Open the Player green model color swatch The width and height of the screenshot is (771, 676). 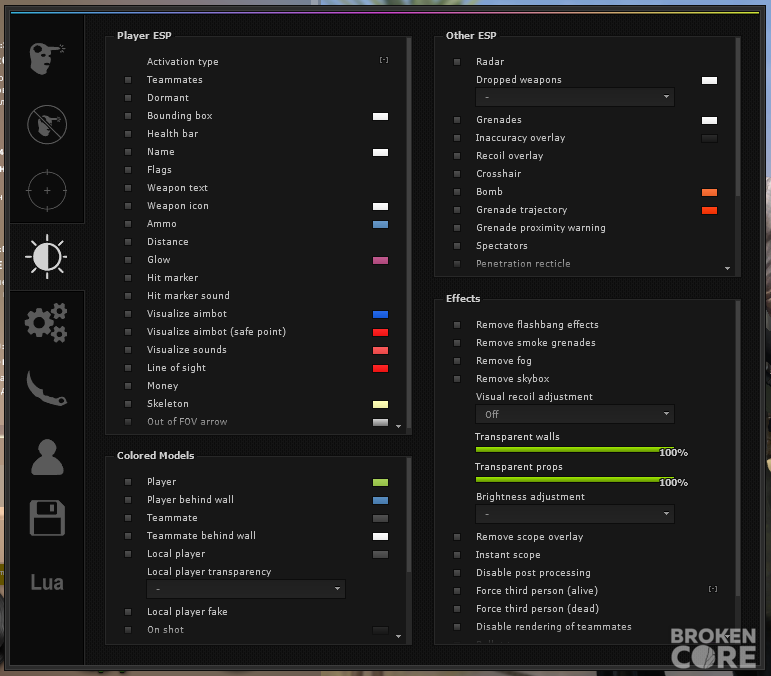[x=380, y=482]
